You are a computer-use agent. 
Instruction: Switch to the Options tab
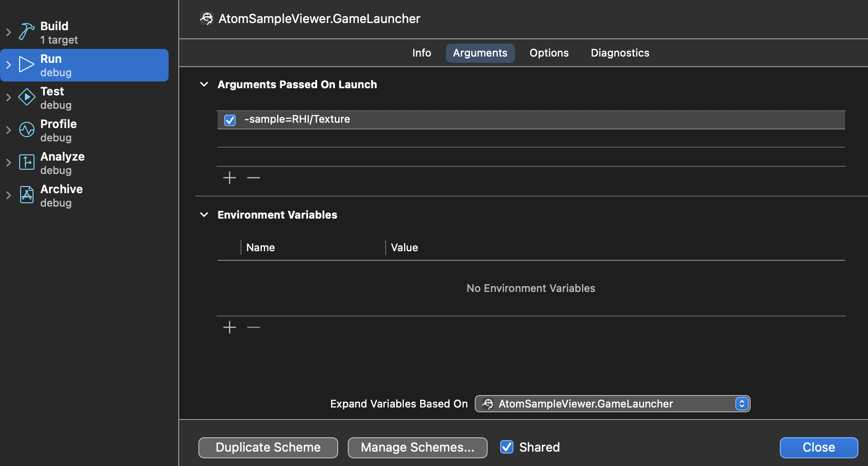pos(549,53)
